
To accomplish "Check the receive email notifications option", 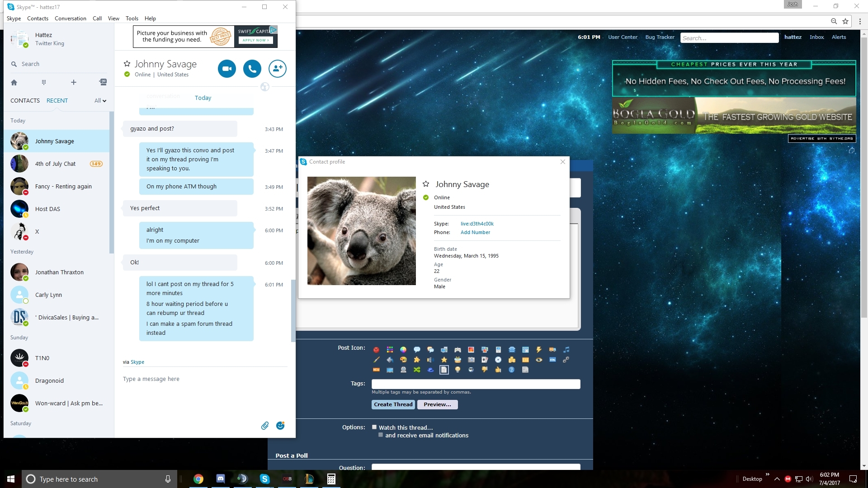I will (x=381, y=435).
